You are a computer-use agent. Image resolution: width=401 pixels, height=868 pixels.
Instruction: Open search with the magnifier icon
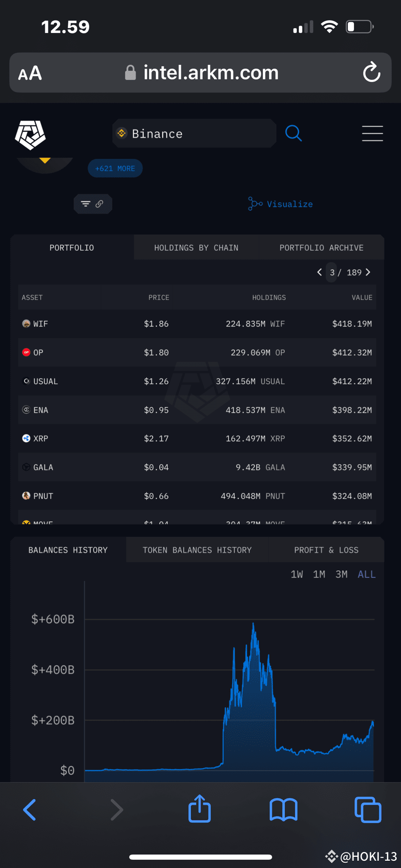(x=293, y=133)
